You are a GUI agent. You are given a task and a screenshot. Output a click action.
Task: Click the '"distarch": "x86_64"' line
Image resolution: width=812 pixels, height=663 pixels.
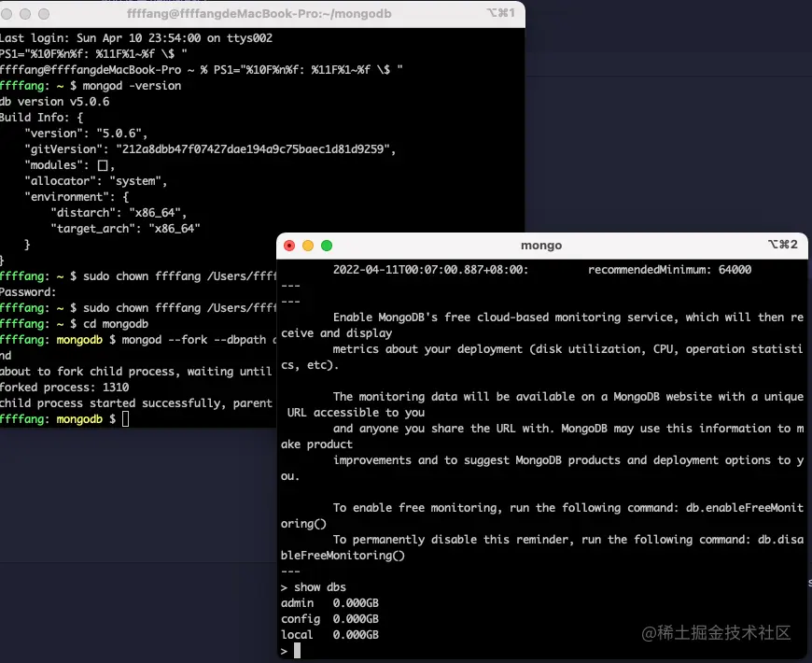[119, 212]
